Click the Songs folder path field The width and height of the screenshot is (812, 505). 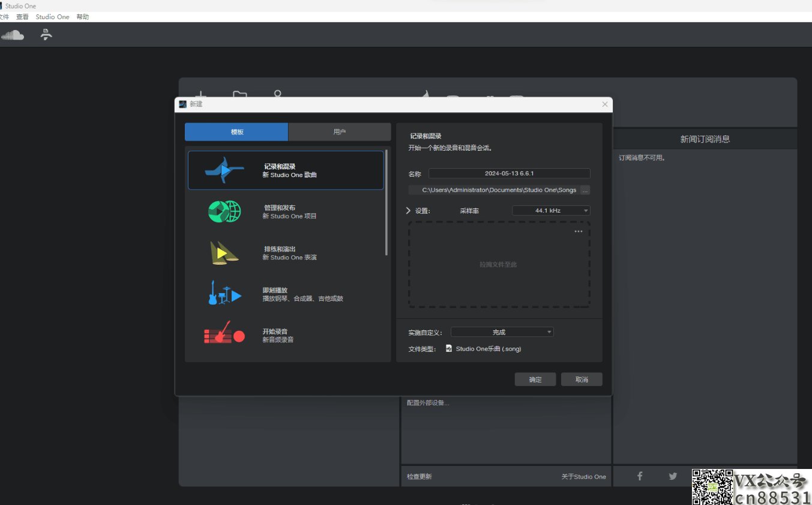coord(494,190)
